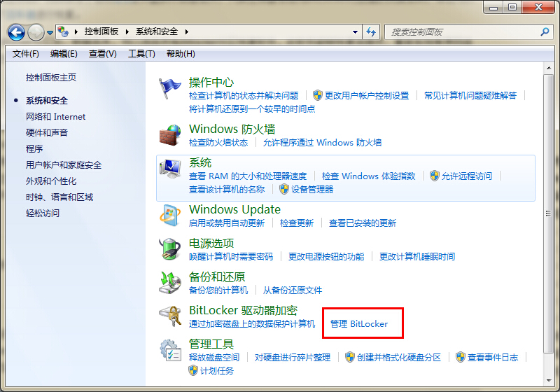
Task: Click 更改电源按钮的功能 link
Action: 326,257
